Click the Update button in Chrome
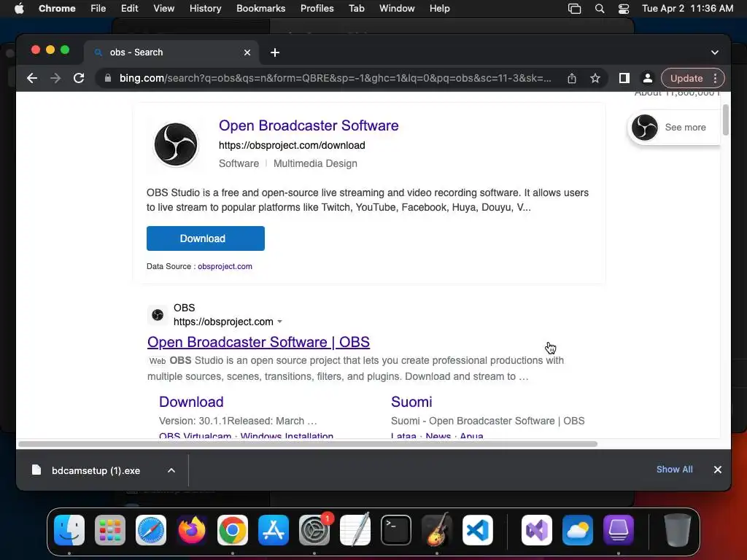This screenshot has height=560, width=747. (x=686, y=78)
